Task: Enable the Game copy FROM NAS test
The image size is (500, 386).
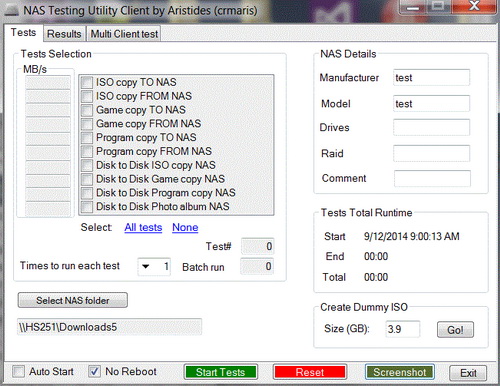Action: click(x=87, y=124)
